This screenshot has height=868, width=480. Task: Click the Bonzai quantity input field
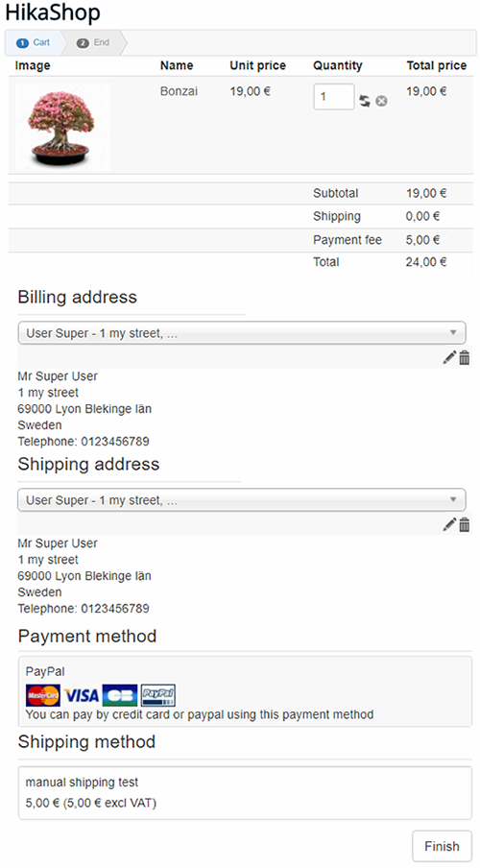click(x=334, y=97)
